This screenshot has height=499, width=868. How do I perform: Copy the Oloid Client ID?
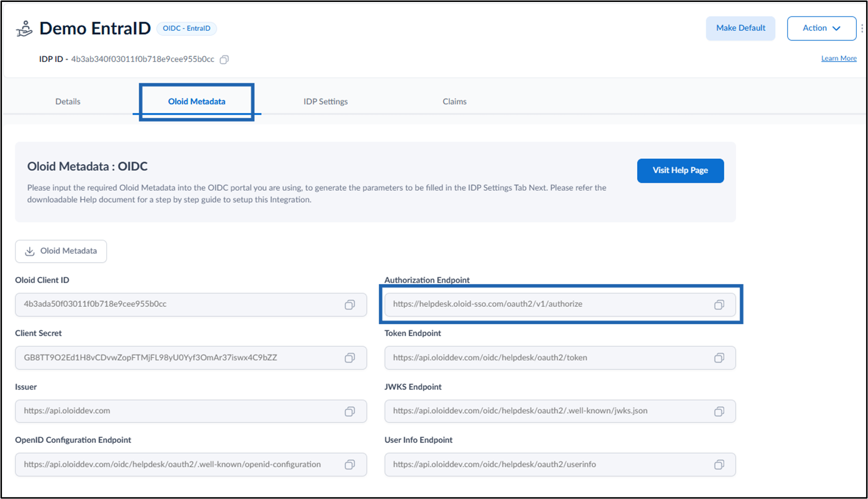point(350,305)
